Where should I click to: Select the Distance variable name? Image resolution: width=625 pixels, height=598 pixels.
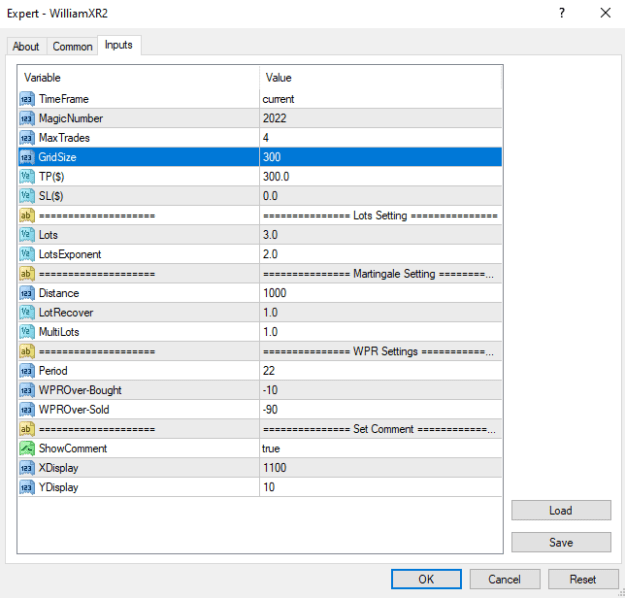(59, 293)
